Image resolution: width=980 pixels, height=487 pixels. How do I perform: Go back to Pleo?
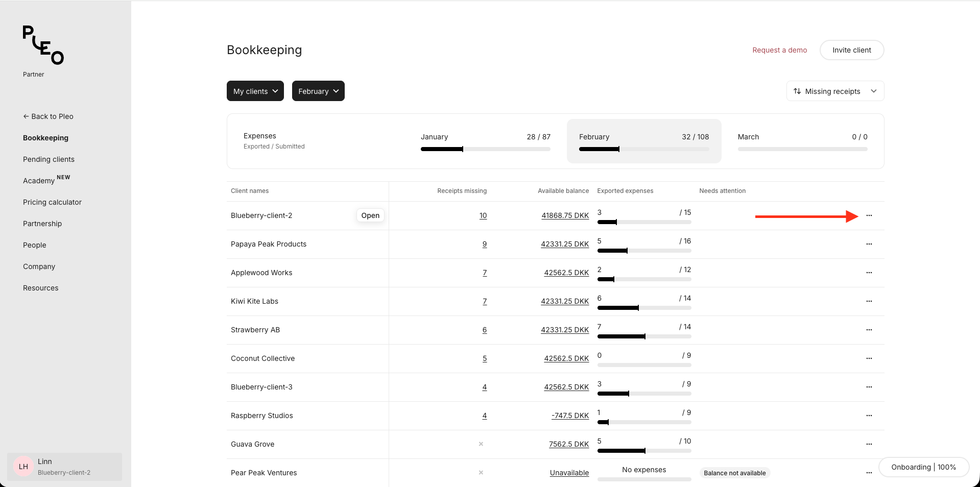[x=48, y=116]
